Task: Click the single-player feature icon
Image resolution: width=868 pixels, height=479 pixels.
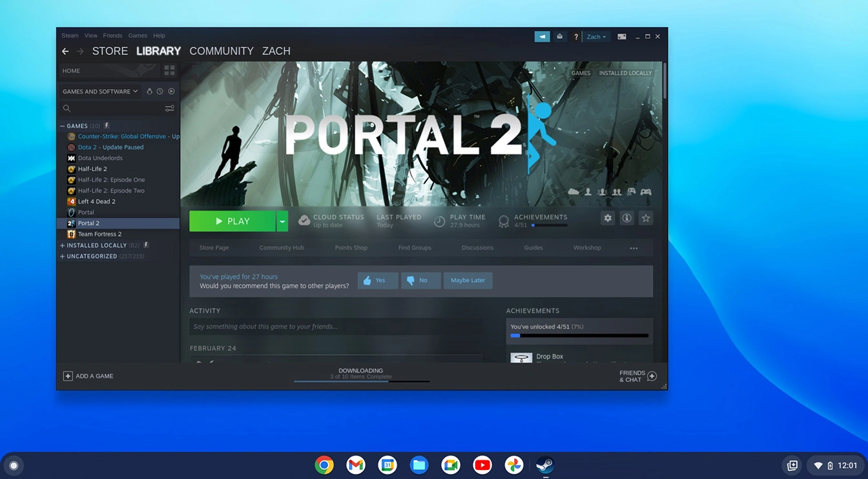Action: tap(588, 192)
